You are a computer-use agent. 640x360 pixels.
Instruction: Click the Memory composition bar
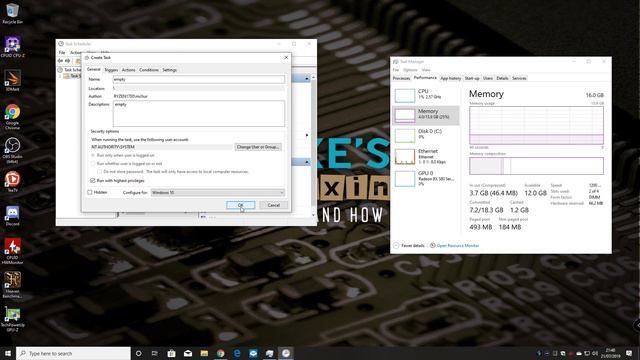(x=536, y=166)
